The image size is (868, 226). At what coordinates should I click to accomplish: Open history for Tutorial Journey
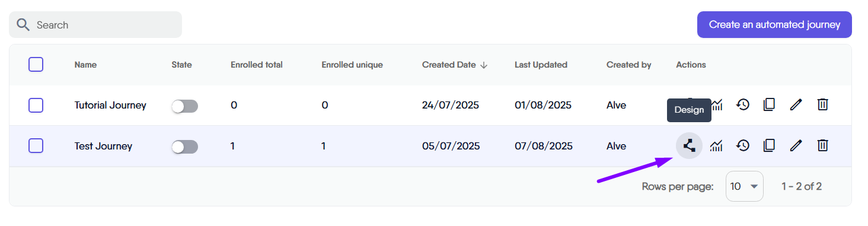click(x=743, y=105)
